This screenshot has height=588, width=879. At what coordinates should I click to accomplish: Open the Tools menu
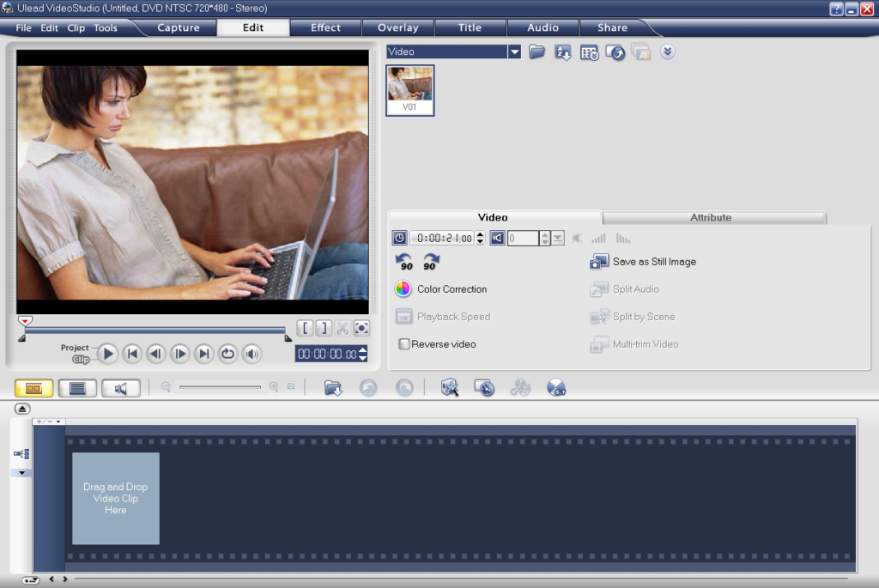pos(106,27)
